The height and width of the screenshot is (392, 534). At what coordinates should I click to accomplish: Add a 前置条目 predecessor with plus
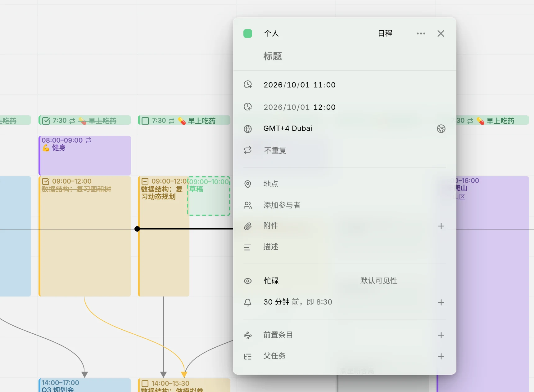441,335
